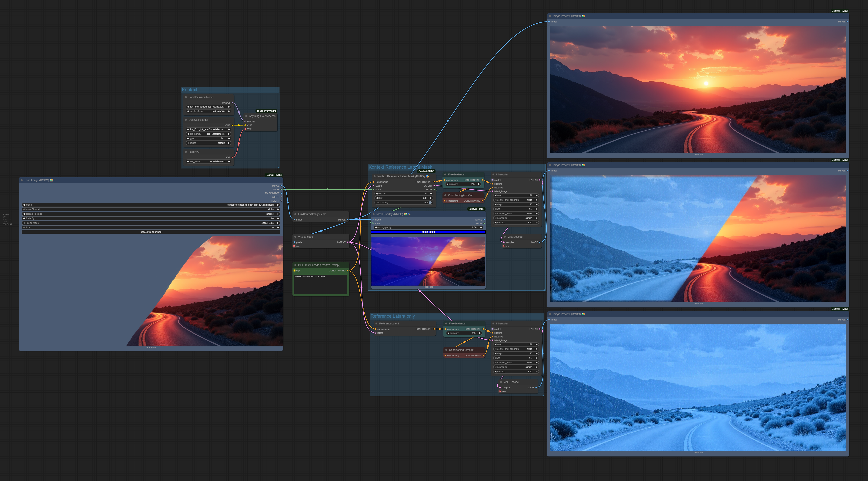The image size is (868, 481).
Task: Collapse the VAE Encode node dot
Action: click(x=295, y=237)
